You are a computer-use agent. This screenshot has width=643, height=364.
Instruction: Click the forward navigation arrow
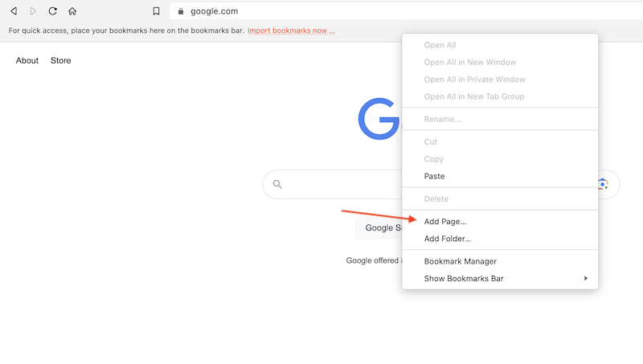pos(33,11)
